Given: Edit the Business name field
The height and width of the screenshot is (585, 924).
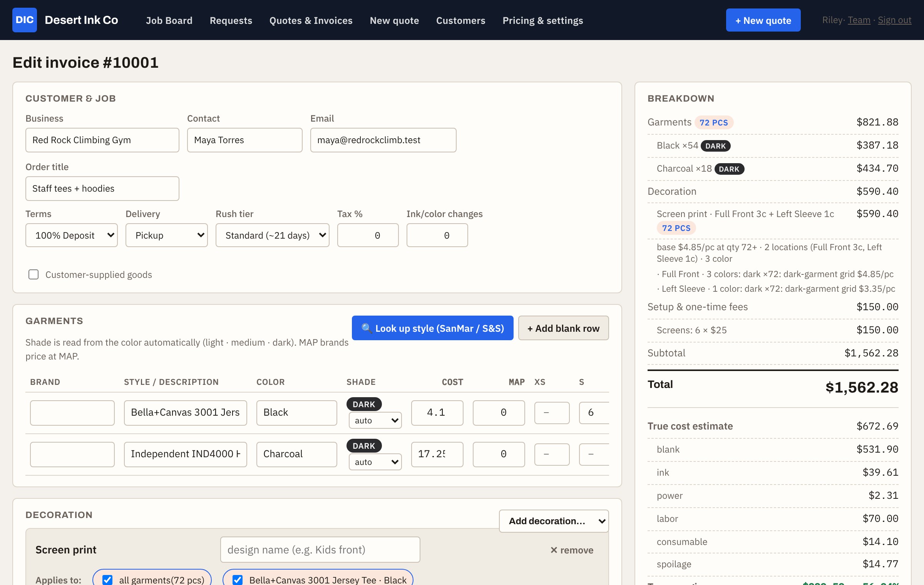Looking at the screenshot, I should [102, 140].
